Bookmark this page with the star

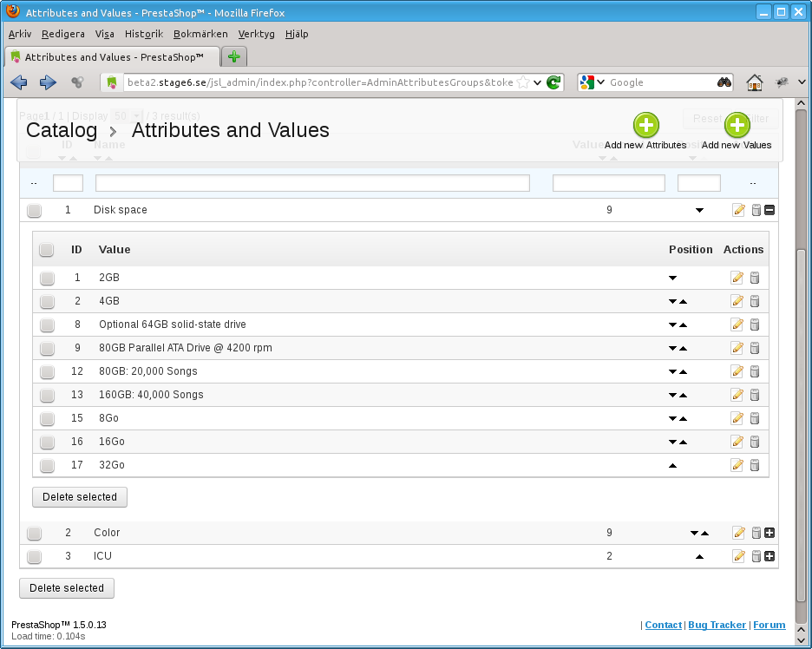pyautogui.click(x=523, y=82)
